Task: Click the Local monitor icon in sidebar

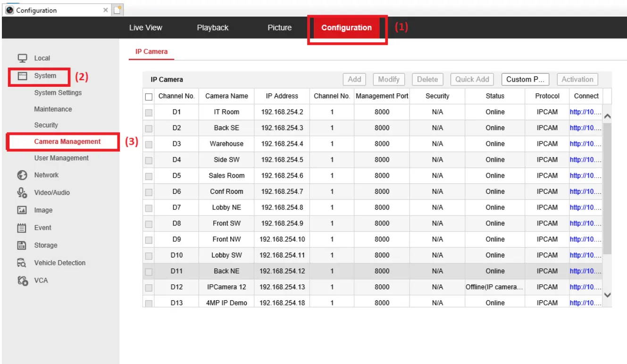Action: pyautogui.click(x=22, y=58)
